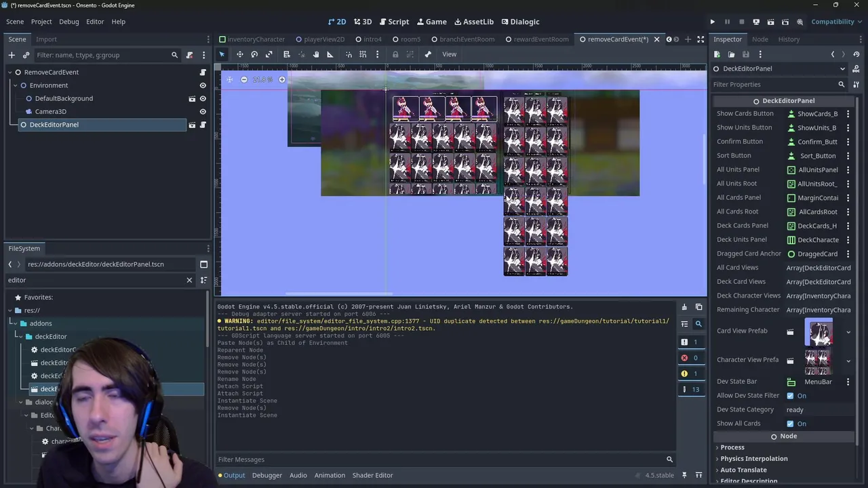Expand the DeckEditorPanel object dropdown
The height and width of the screenshot is (488, 868).
click(842, 68)
